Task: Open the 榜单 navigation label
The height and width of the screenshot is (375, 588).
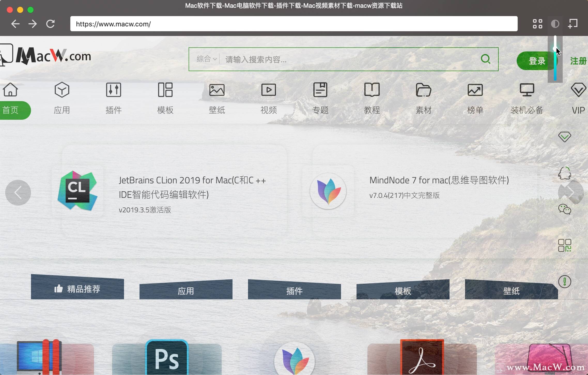Action: [x=475, y=110]
